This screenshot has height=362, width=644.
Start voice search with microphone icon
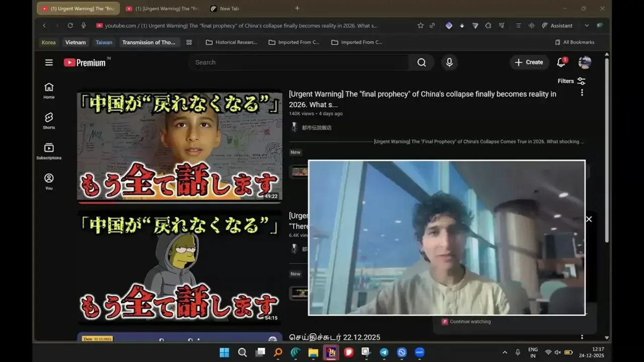(x=449, y=62)
